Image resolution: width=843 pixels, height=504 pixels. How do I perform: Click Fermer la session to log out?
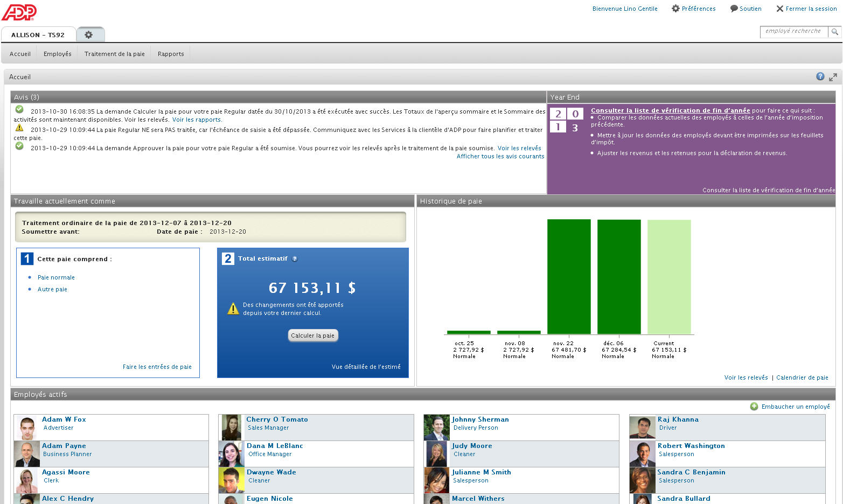point(806,9)
